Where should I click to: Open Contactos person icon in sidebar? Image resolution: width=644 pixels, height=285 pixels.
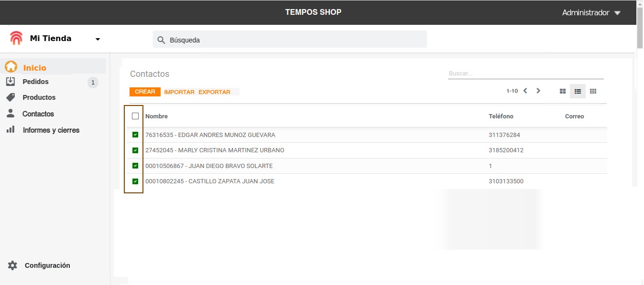click(11, 114)
